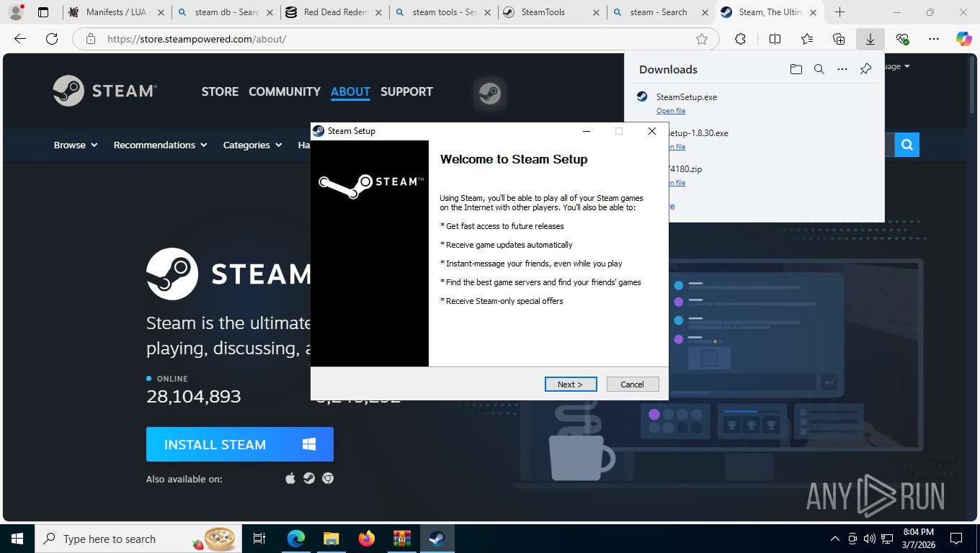Open the notification center icon
The image size is (980, 553).
(x=956, y=539)
